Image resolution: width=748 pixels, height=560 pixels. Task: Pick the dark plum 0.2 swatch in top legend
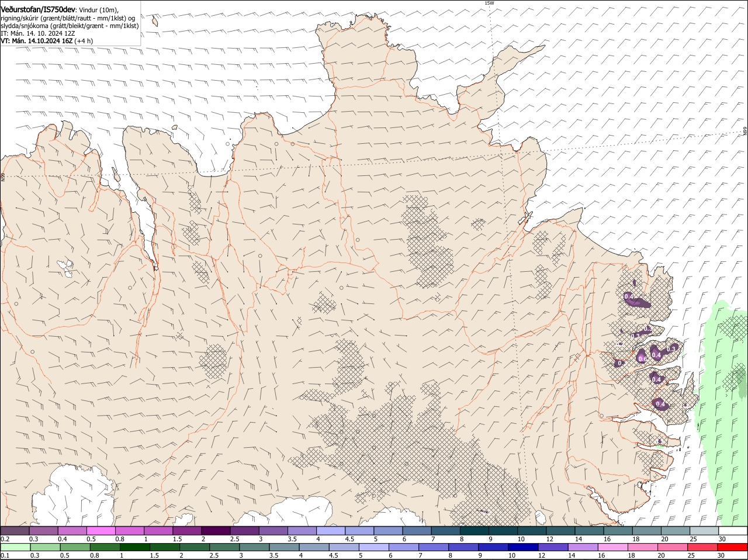(15, 531)
